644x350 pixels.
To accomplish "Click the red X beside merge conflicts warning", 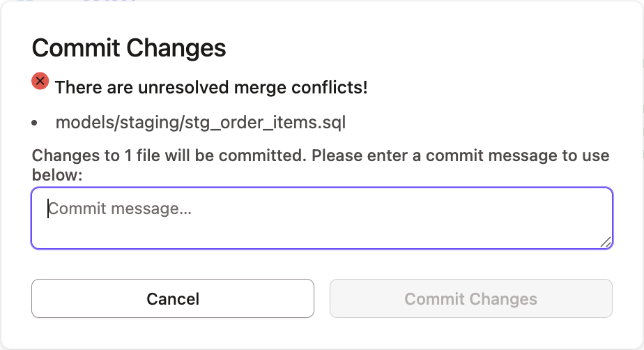I will pos(40,82).
